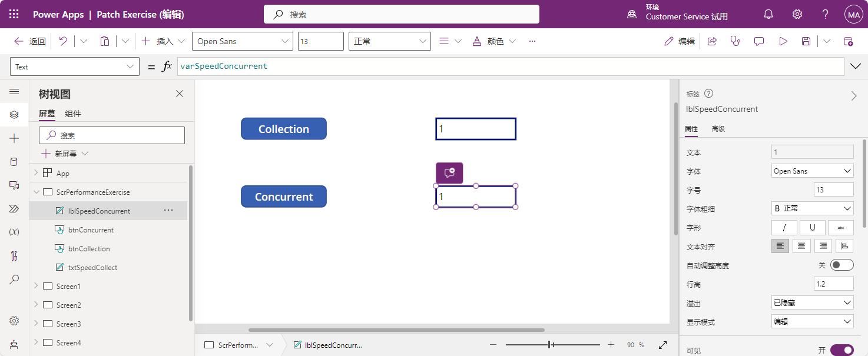The height and width of the screenshot is (356, 868).
Task: Open the comments icon in toolbar
Action: pyautogui.click(x=759, y=41)
